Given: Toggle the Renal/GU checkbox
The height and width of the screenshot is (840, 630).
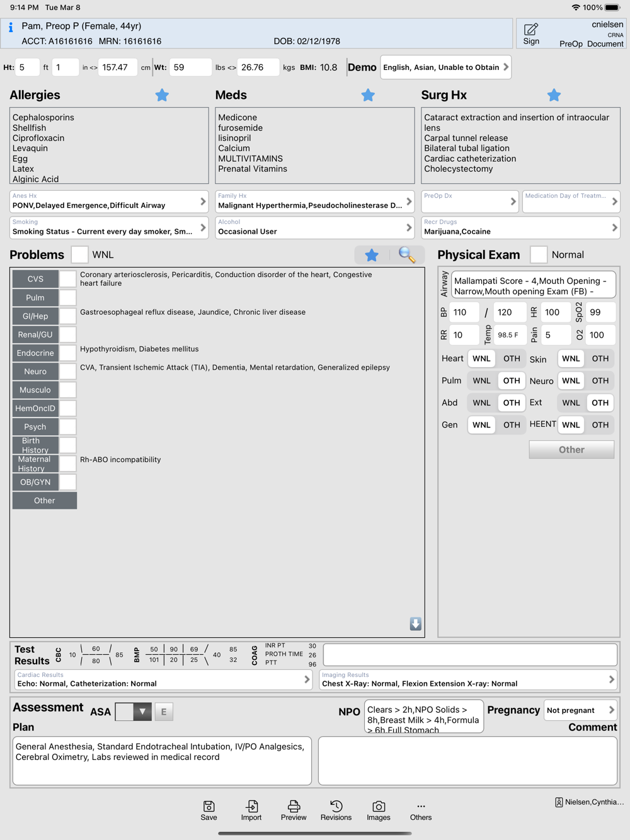Looking at the screenshot, I should [68, 334].
